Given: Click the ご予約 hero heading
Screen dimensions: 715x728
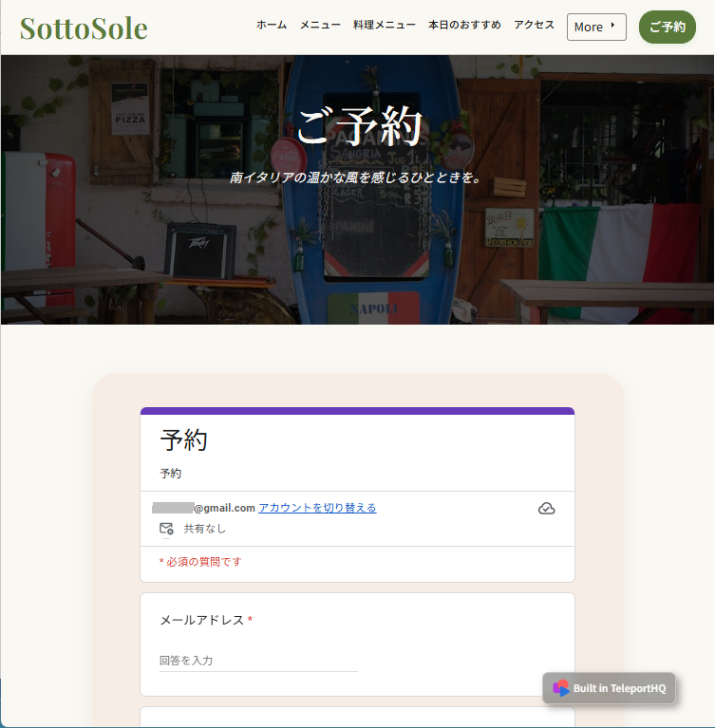Looking at the screenshot, I should [x=358, y=126].
